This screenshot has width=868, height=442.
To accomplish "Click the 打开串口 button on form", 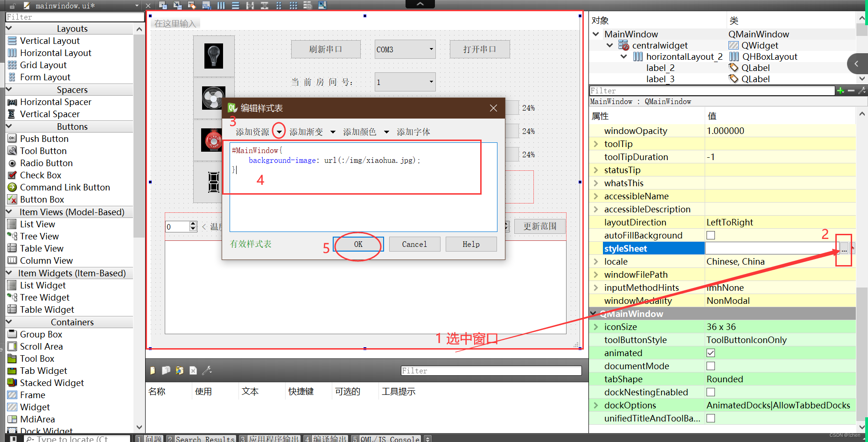I will (480, 49).
